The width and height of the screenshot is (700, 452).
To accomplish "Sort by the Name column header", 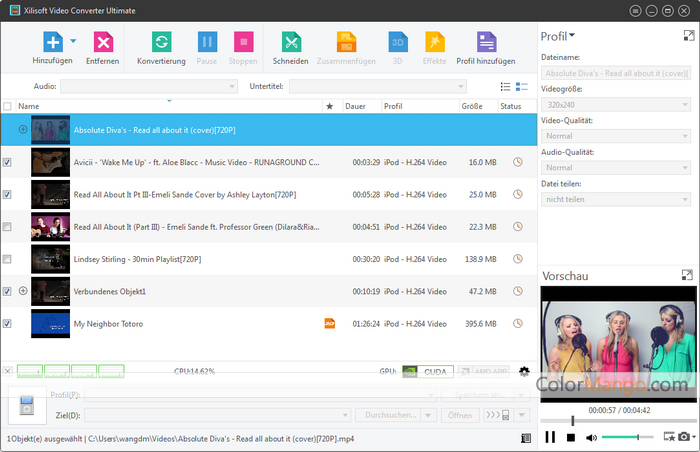I will 169,106.
